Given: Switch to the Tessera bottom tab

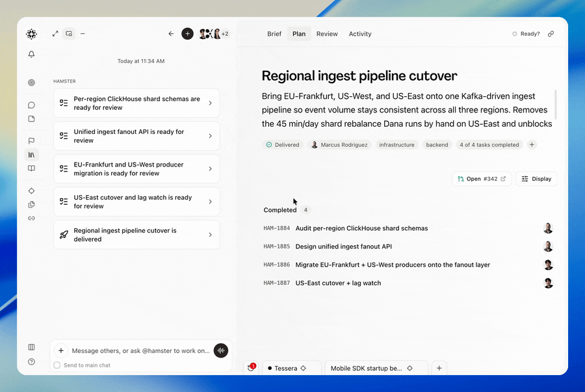Looking at the screenshot, I should tap(292, 368).
